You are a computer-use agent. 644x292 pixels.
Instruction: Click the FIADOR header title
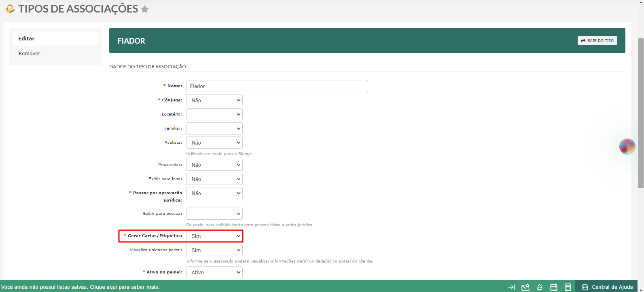[131, 41]
